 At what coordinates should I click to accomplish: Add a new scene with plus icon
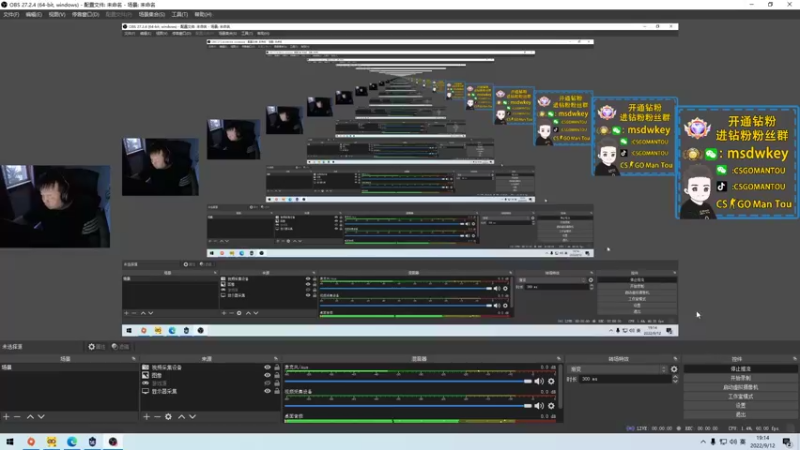pyautogui.click(x=6, y=417)
